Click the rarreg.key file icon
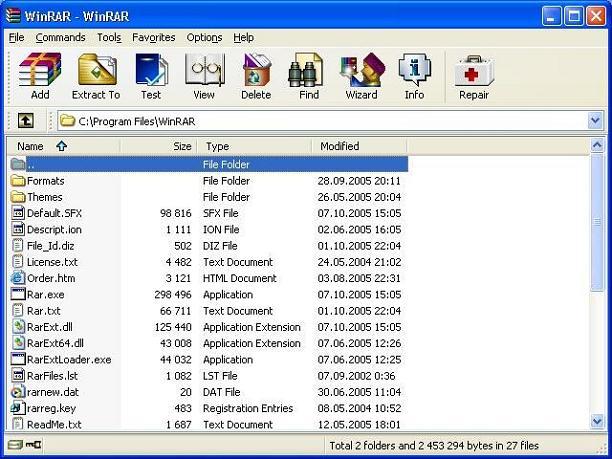Viewport: 612px width, 459px height. click(18, 408)
